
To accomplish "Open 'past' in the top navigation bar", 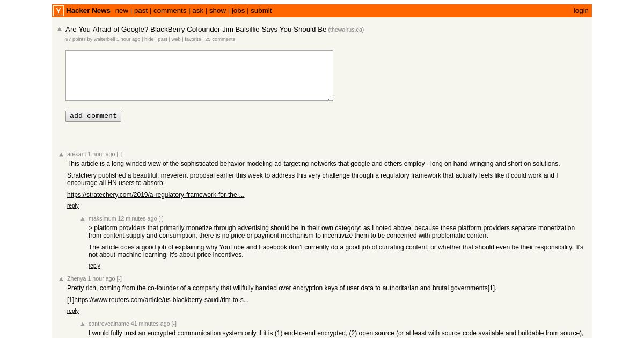I will pyautogui.click(x=141, y=11).
